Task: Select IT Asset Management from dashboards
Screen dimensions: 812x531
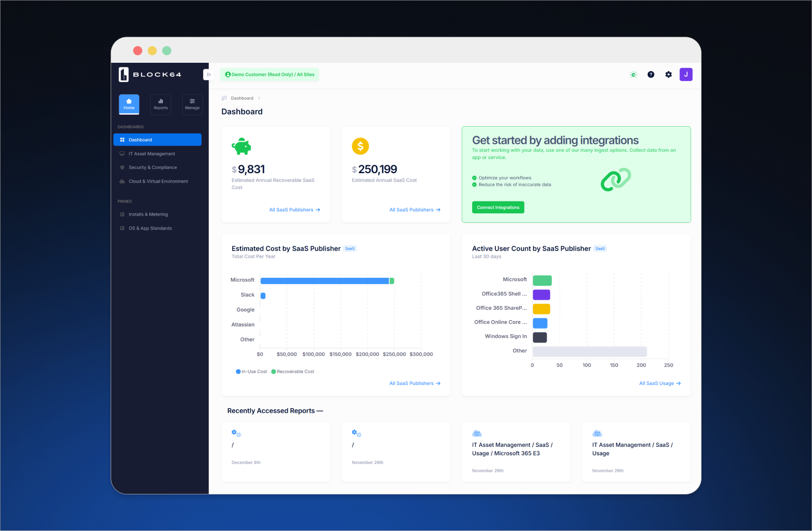Action: pyautogui.click(x=152, y=153)
